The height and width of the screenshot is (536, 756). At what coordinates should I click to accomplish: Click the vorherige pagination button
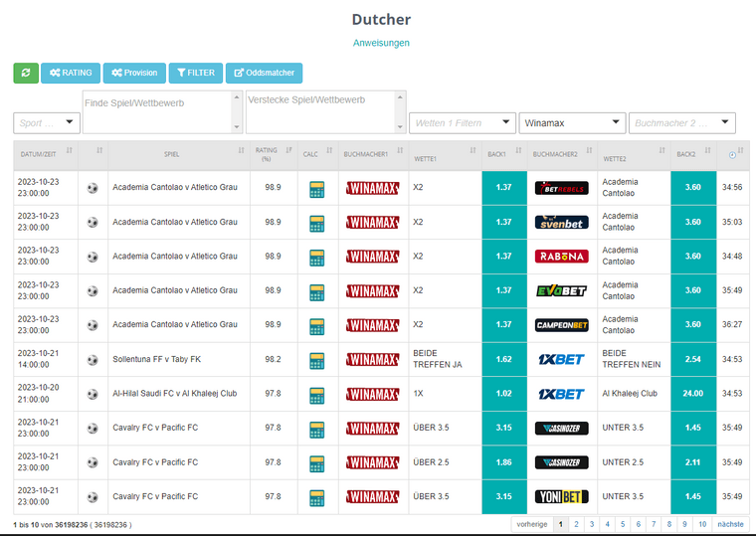[532, 524]
